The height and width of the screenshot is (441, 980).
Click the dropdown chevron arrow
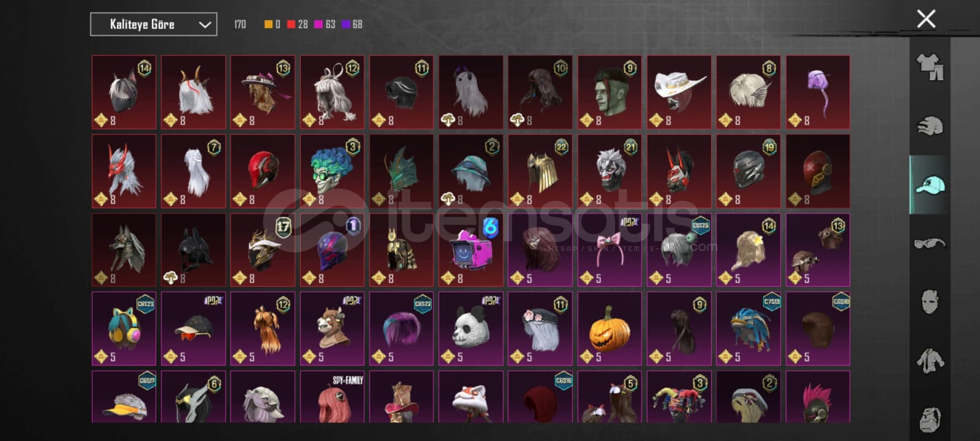(205, 24)
